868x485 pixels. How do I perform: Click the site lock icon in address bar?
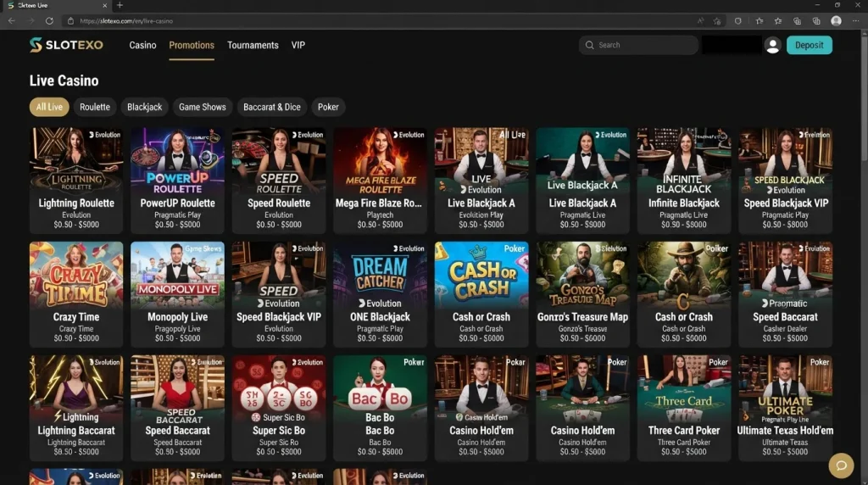(x=70, y=21)
